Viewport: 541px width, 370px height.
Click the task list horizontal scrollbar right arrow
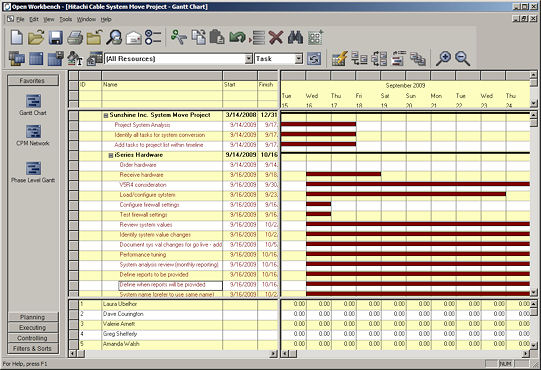[273, 353]
